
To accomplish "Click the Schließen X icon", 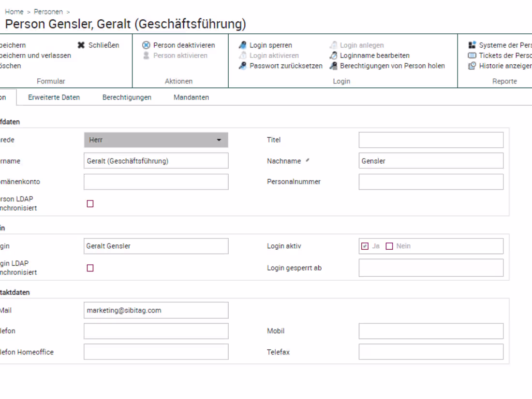I will (x=81, y=45).
